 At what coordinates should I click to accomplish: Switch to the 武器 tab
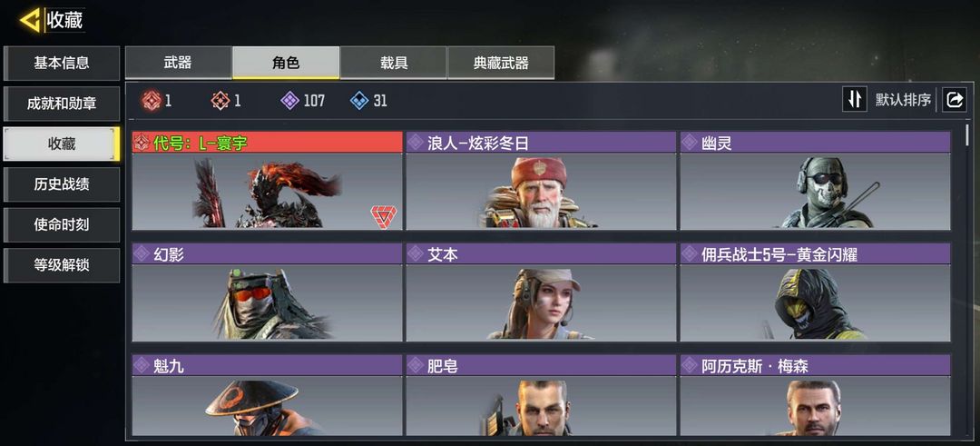point(179,63)
